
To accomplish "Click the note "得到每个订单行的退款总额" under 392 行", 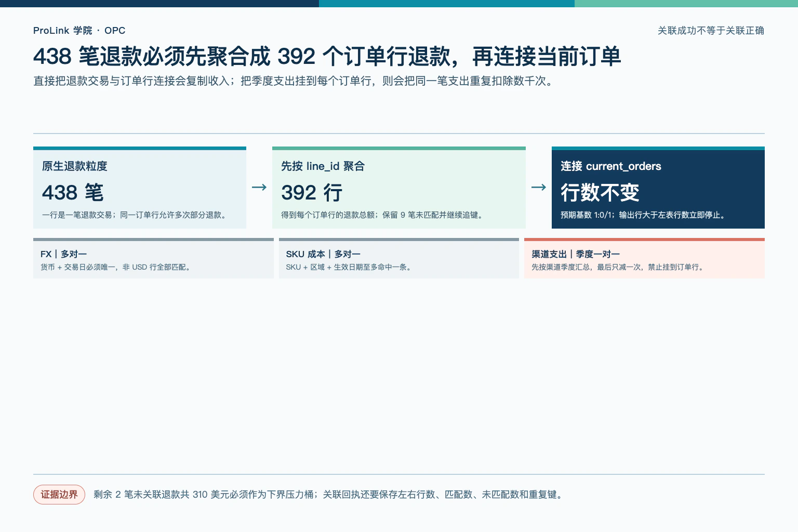I will pos(383,215).
